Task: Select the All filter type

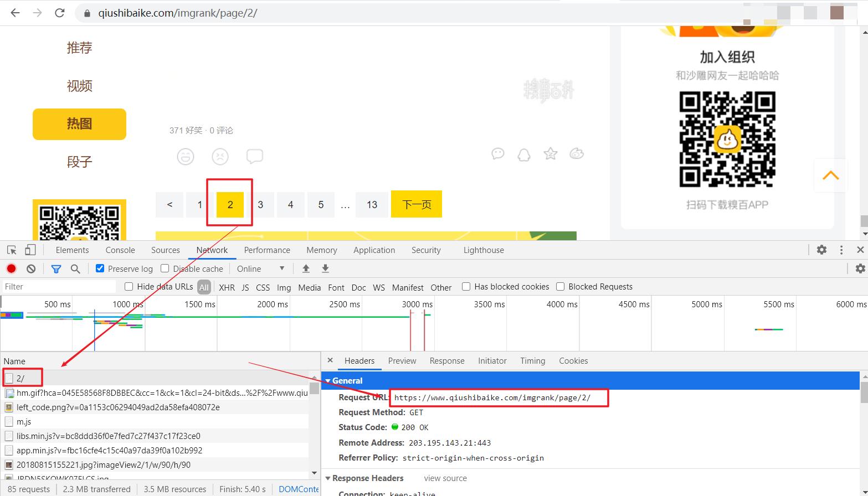Action: pos(204,287)
